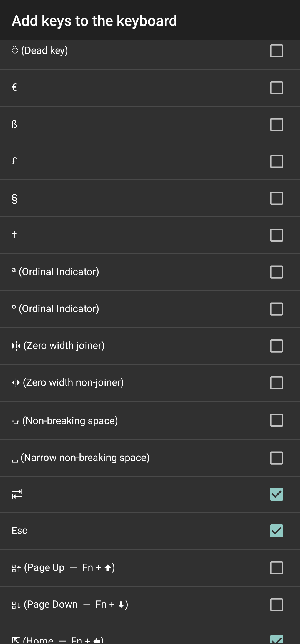
Task: Enable the ª Ordinal Indicator checkbox
Action: pyautogui.click(x=276, y=272)
